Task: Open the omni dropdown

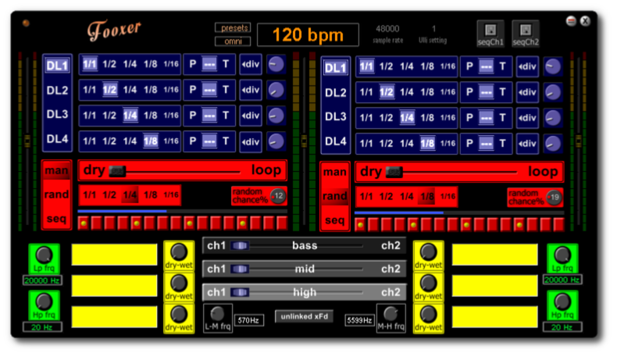Action: click(233, 41)
